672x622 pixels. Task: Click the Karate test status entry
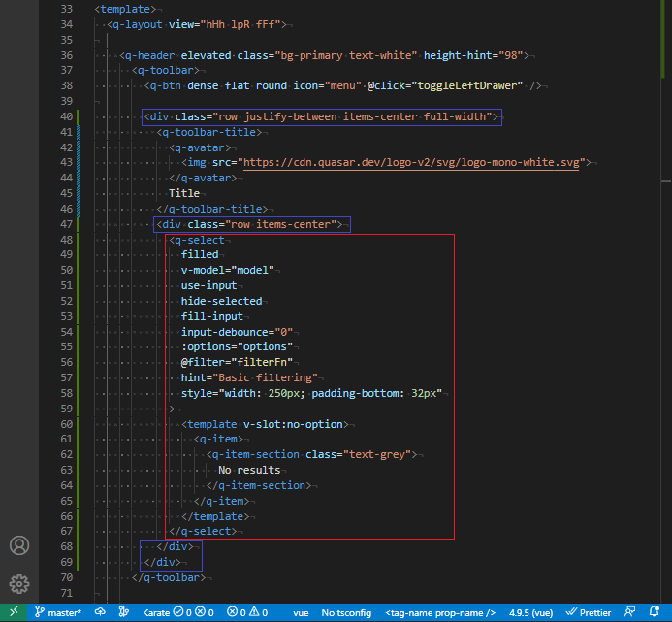tap(177, 612)
